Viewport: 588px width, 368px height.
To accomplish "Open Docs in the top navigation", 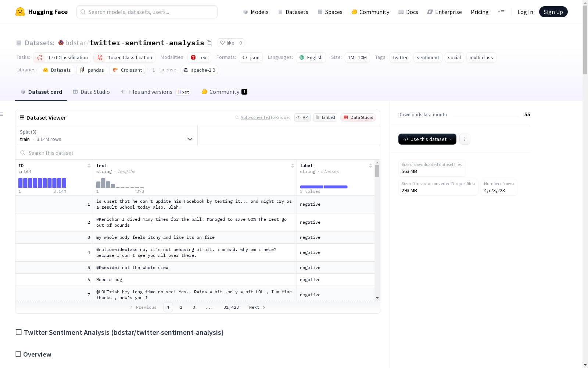I will pos(408,12).
